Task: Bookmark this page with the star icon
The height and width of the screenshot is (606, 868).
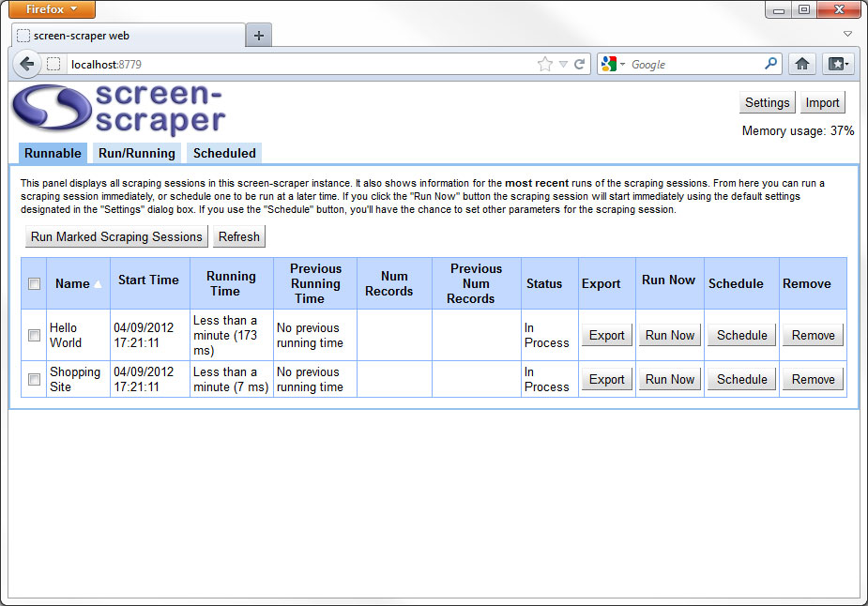Action: pos(544,64)
